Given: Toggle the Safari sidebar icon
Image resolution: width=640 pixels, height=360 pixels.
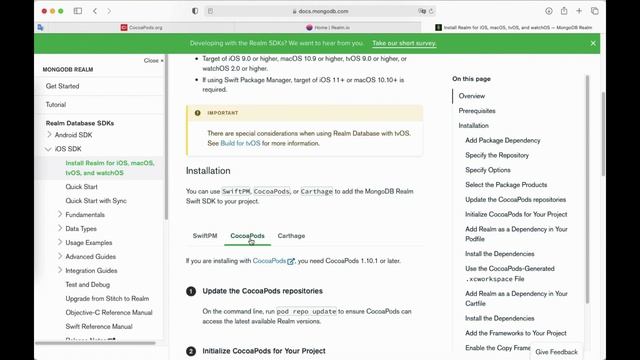Looking at the screenshot, I should [x=78, y=11].
